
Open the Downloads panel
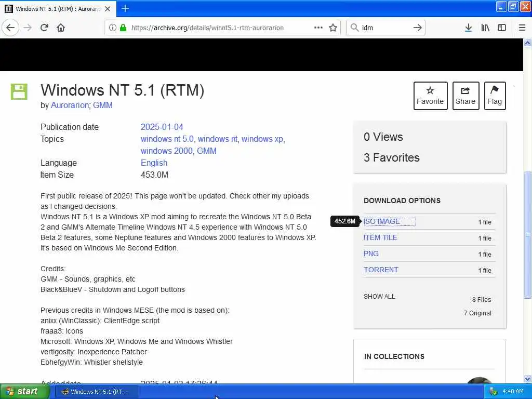click(468, 28)
